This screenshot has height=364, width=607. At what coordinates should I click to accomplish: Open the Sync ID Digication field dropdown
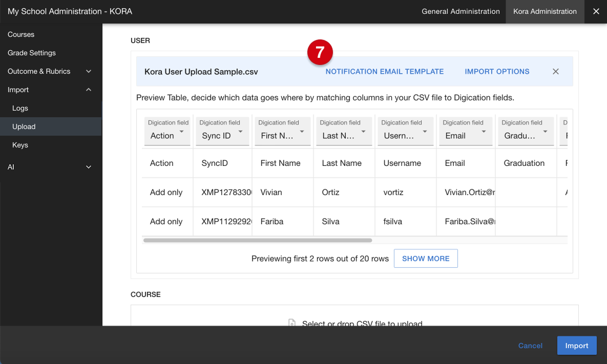(x=222, y=131)
